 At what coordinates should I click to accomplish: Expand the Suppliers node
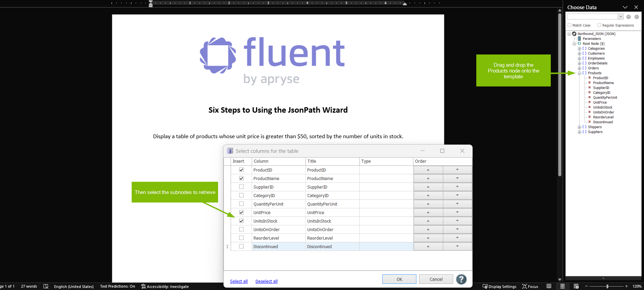pos(579,132)
